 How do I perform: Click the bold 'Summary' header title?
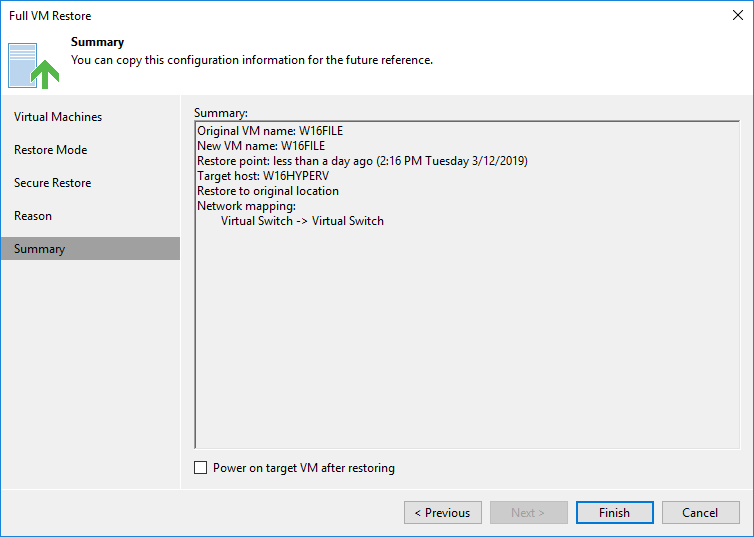pyautogui.click(x=98, y=42)
